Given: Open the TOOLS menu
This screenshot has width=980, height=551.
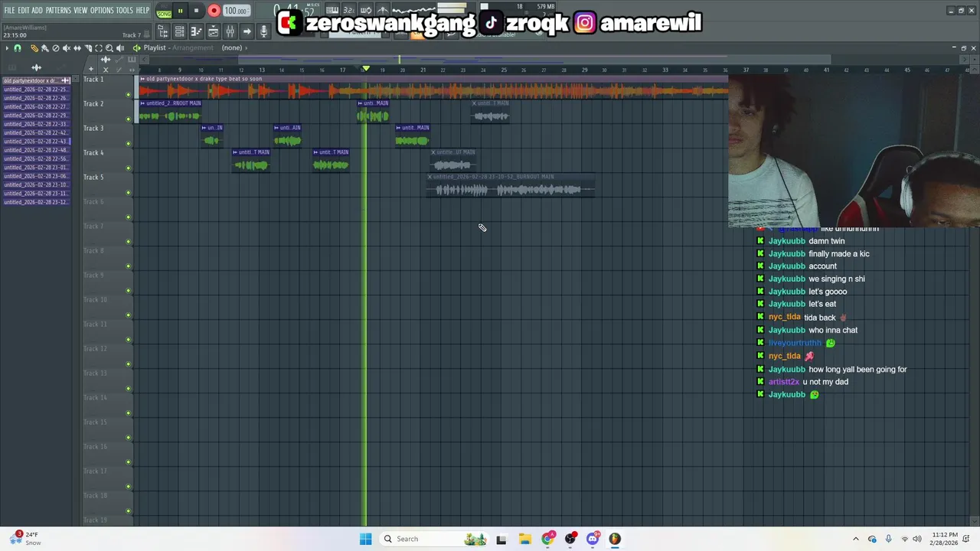Looking at the screenshot, I should tap(125, 11).
